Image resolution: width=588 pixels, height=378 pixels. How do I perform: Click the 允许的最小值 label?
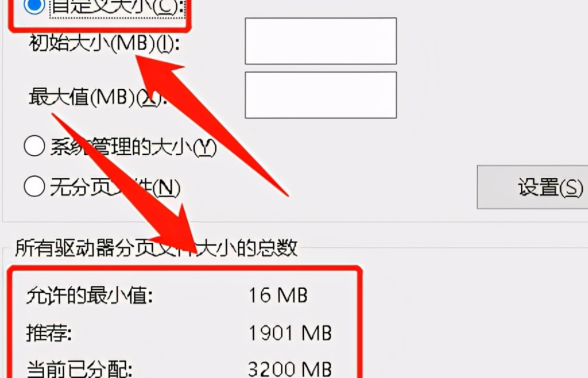(90, 295)
